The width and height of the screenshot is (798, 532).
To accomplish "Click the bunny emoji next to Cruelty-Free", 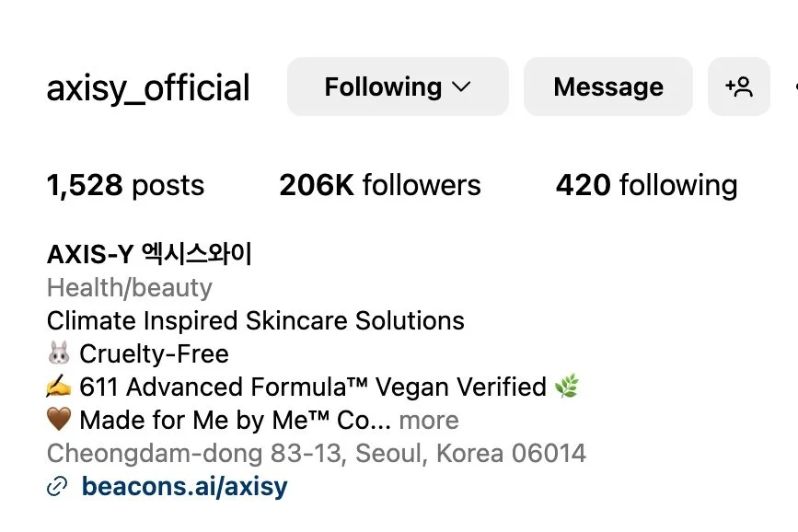I will pyautogui.click(x=59, y=353).
